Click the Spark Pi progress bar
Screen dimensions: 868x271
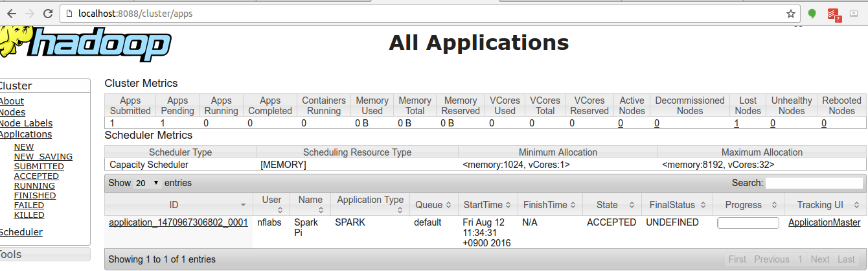pos(748,223)
